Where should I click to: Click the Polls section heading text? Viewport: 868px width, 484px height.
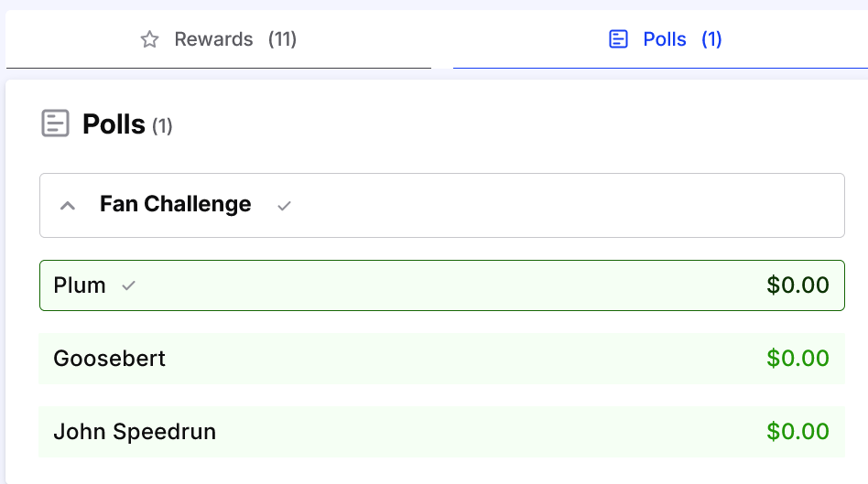[114, 124]
